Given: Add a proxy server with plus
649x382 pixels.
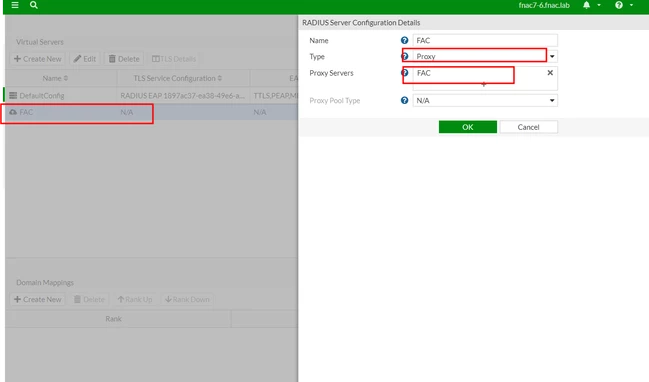Looking at the screenshot, I should click(483, 84).
